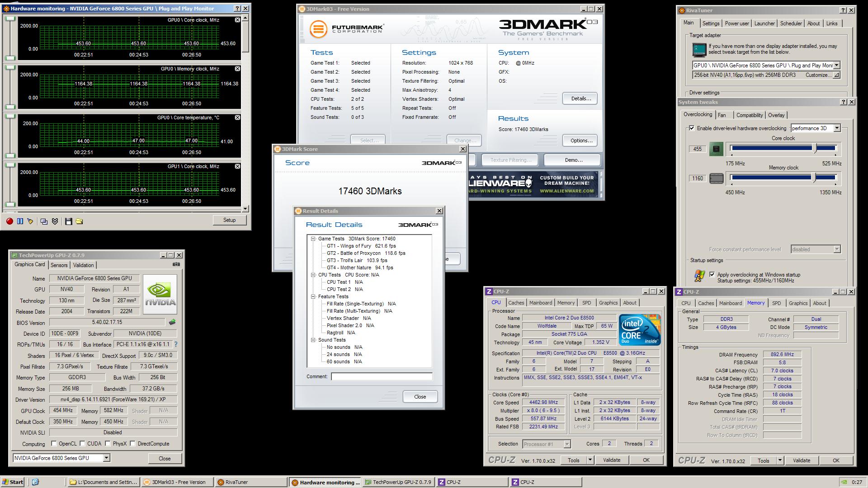Open the SPD tab in CPU-Z Memory window
The height and width of the screenshot is (488, 868).
pos(776,303)
